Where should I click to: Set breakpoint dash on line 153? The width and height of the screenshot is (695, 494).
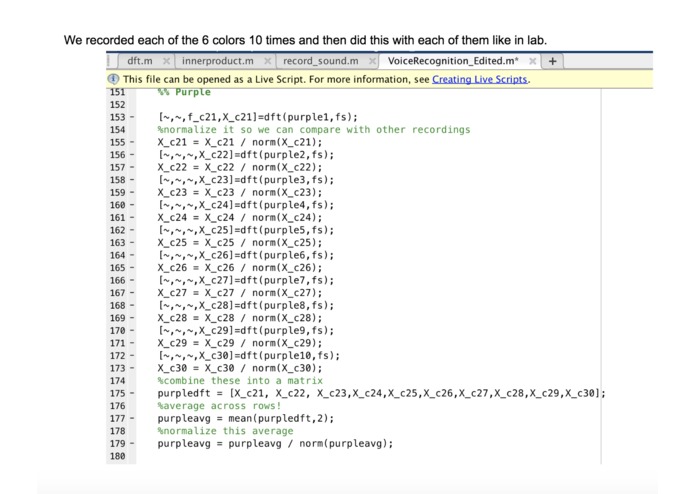(x=132, y=117)
